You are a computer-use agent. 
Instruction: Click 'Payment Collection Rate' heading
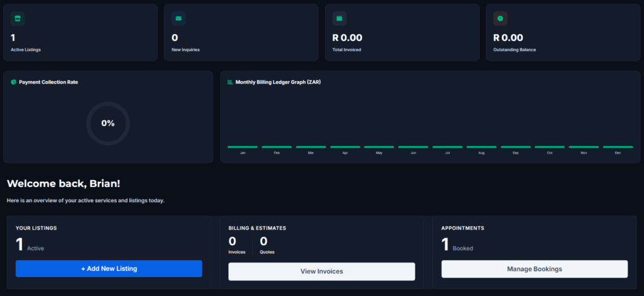(x=48, y=82)
